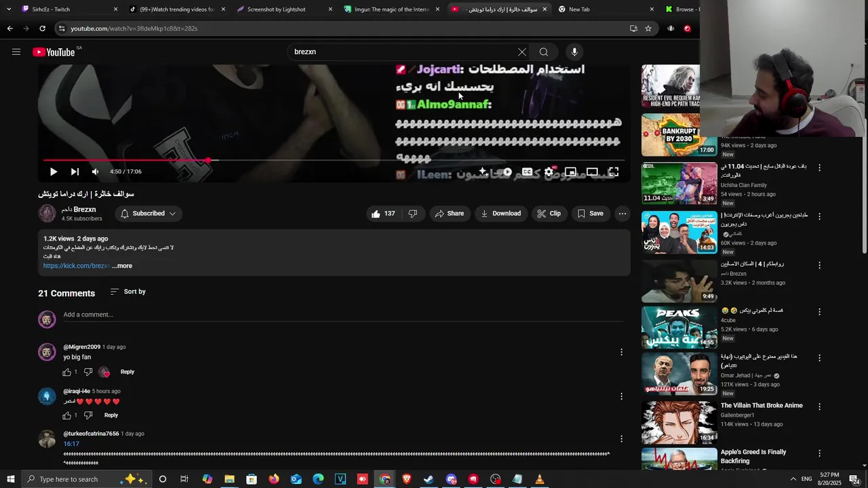Seek on the red video progress bar
The height and width of the screenshot is (488, 868).
tap(332, 161)
